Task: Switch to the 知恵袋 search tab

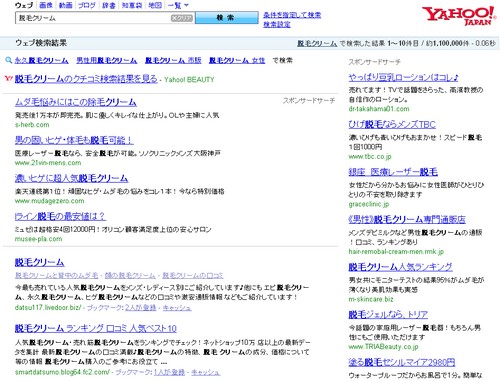Action: [x=132, y=5]
